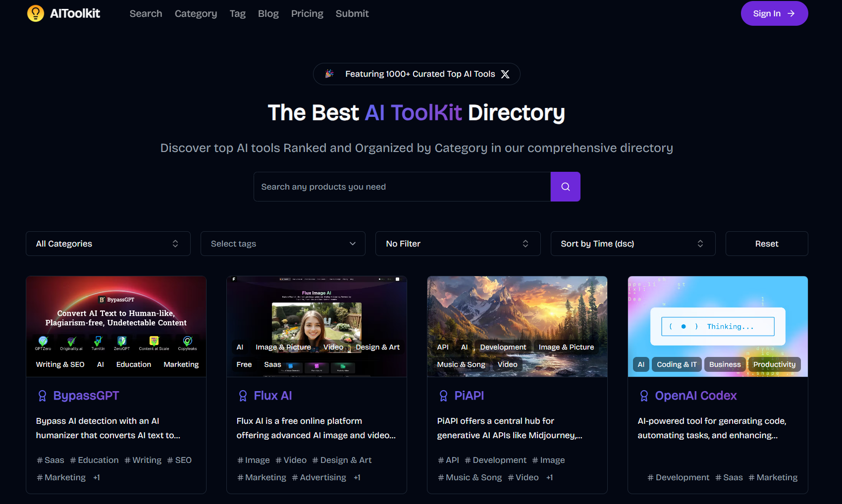The height and width of the screenshot is (504, 842).
Task: Click the +1 more tags indicator under BypassGPT
Action: (97, 478)
